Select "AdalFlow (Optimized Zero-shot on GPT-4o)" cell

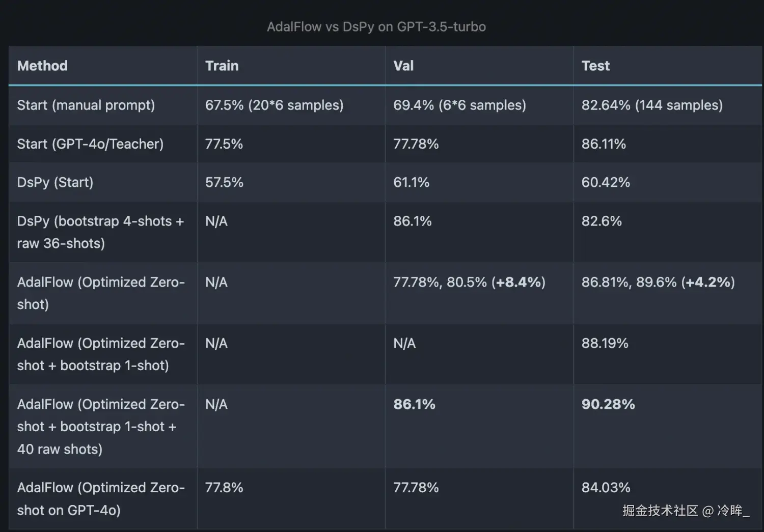[x=100, y=498]
